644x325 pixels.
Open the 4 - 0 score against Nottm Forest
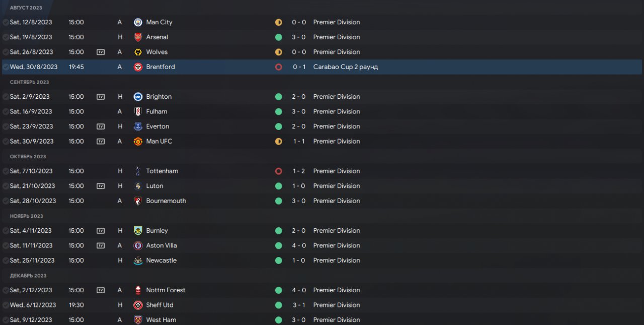[298, 290]
